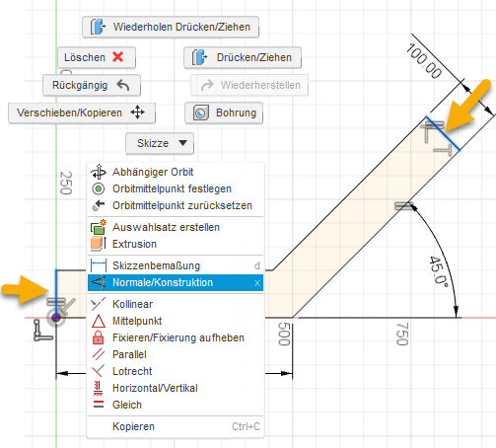Image resolution: width=496 pixels, height=448 pixels.
Task: Apply the Kollinear constraint
Action: pos(176,304)
